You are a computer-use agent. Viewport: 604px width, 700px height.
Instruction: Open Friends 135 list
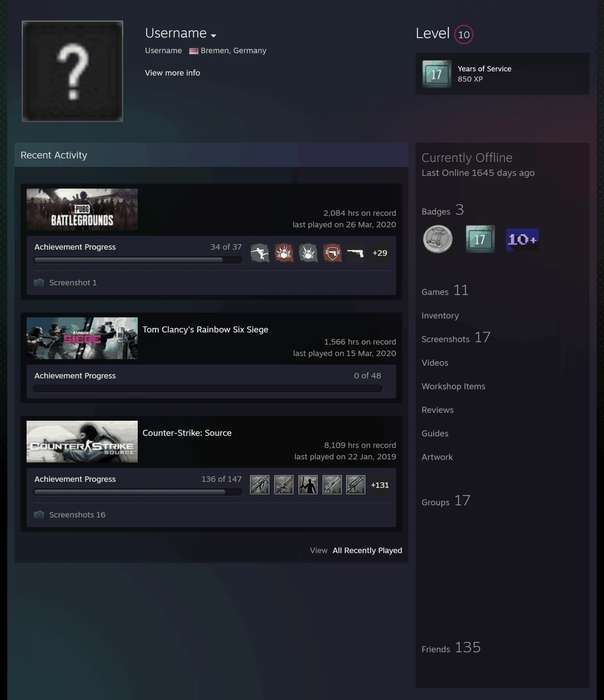pyautogui.click(x=451, y=648)
